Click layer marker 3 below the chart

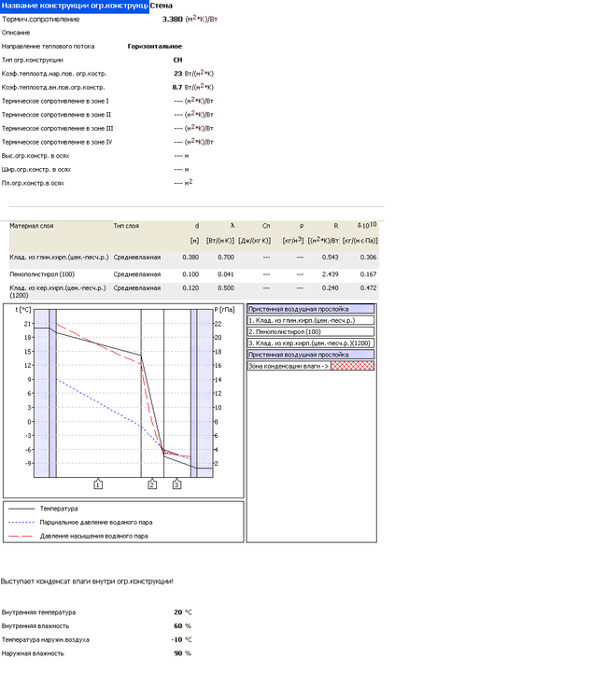click(176, 484)
